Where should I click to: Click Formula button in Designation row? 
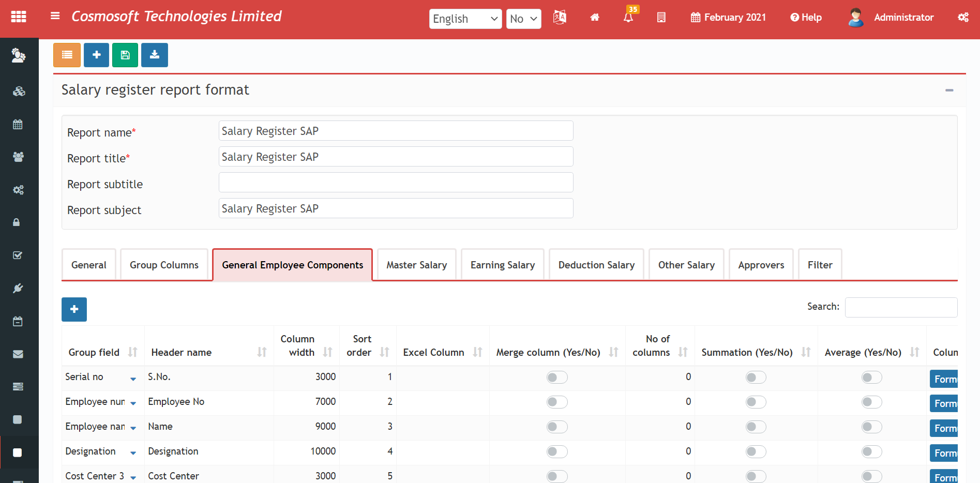[943, 453]
